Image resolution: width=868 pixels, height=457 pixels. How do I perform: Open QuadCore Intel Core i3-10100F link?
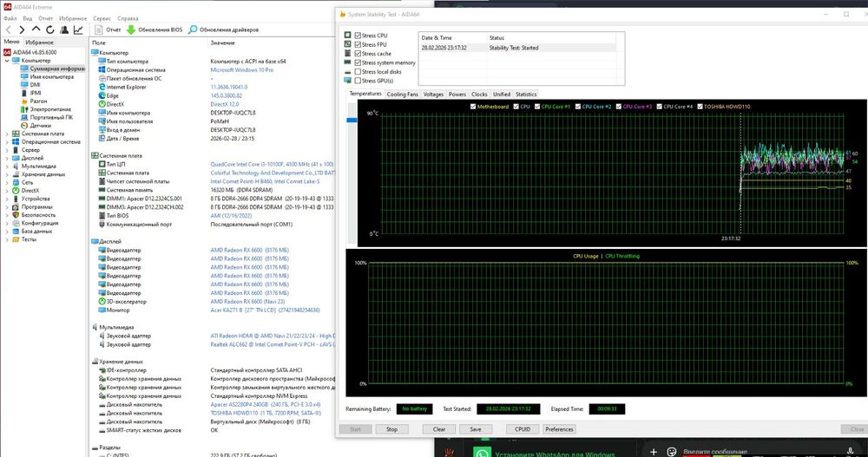[x=272, y=164]
